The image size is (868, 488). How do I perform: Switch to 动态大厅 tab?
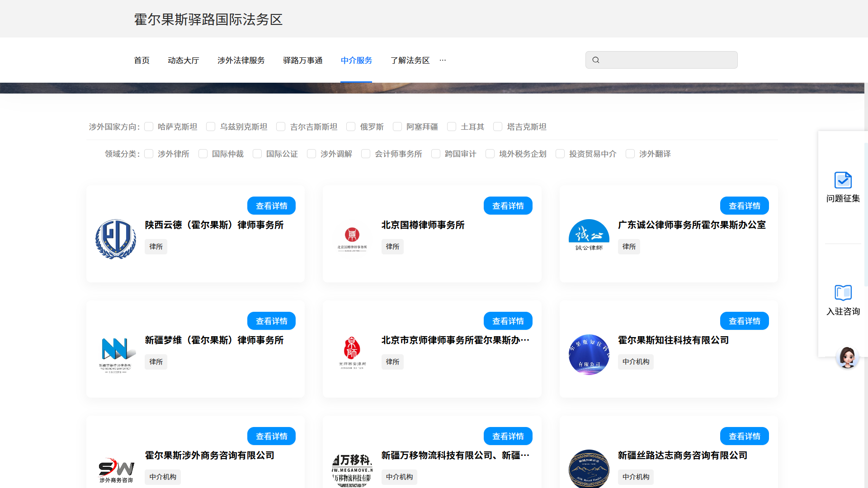(x=183, y=60)
